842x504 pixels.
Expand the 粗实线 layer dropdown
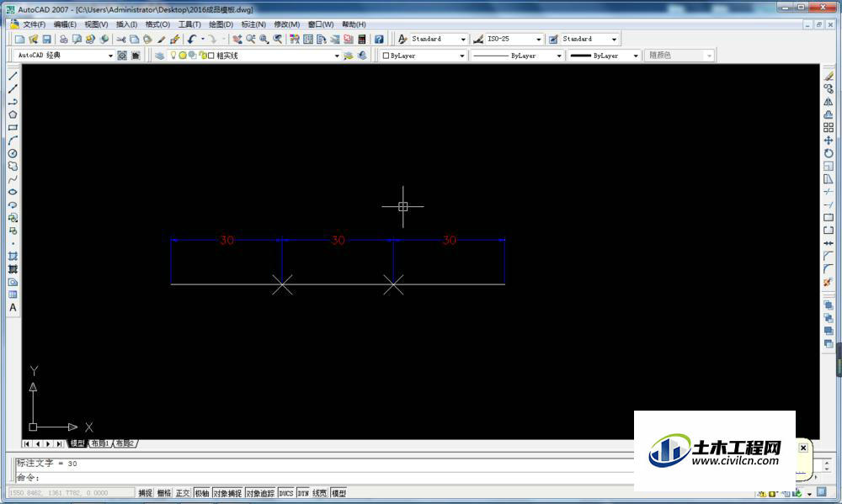tap(337, 56)
